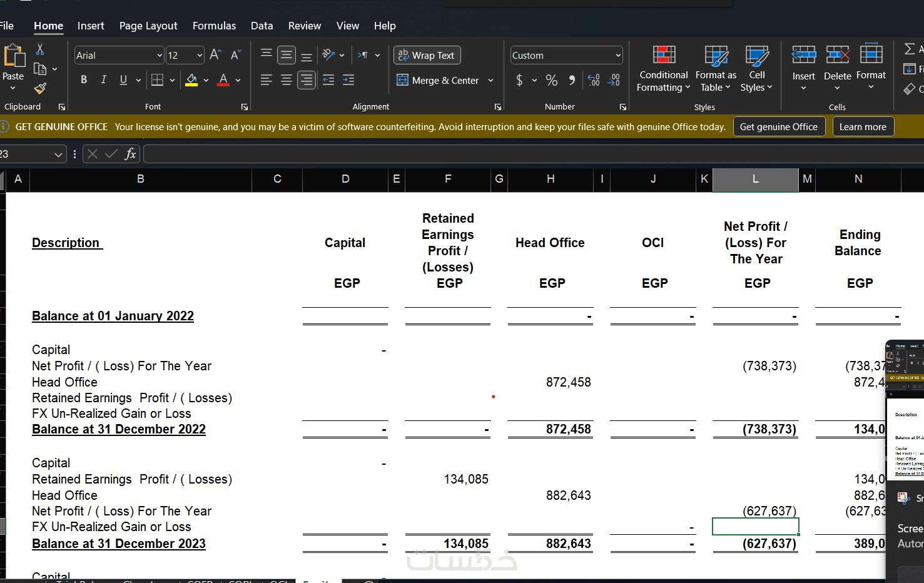Image resolution: width=924 pixels, height=583 pixels.
Task: Open the Arial font name dropdown
Action: [x=160, y=56]
